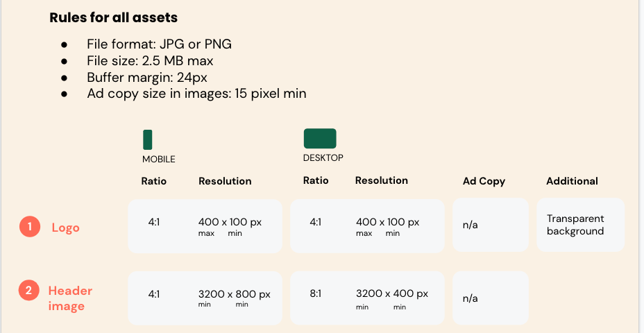Click the orange number 1 circle

pyautogui.click(x=29, y=227)
